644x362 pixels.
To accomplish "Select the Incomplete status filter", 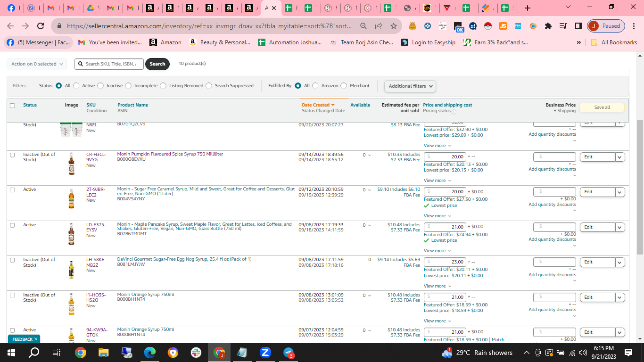I will [128, 86].
